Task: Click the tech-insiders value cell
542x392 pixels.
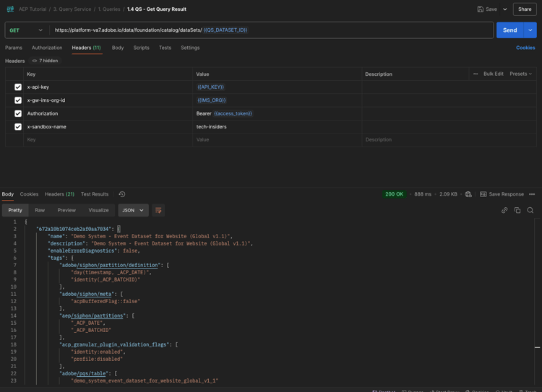Action: [x=278, y=127]
